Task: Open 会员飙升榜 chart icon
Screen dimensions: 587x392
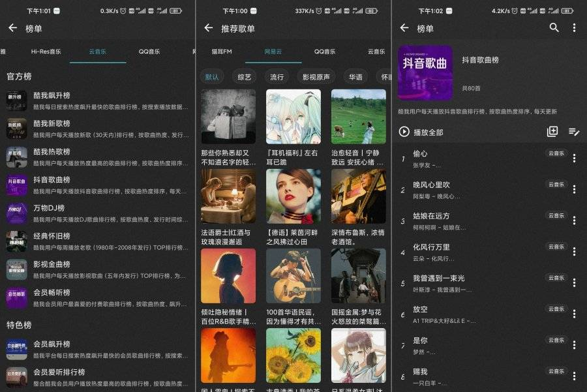Action: pyautogui.click(x=16, y=350)
